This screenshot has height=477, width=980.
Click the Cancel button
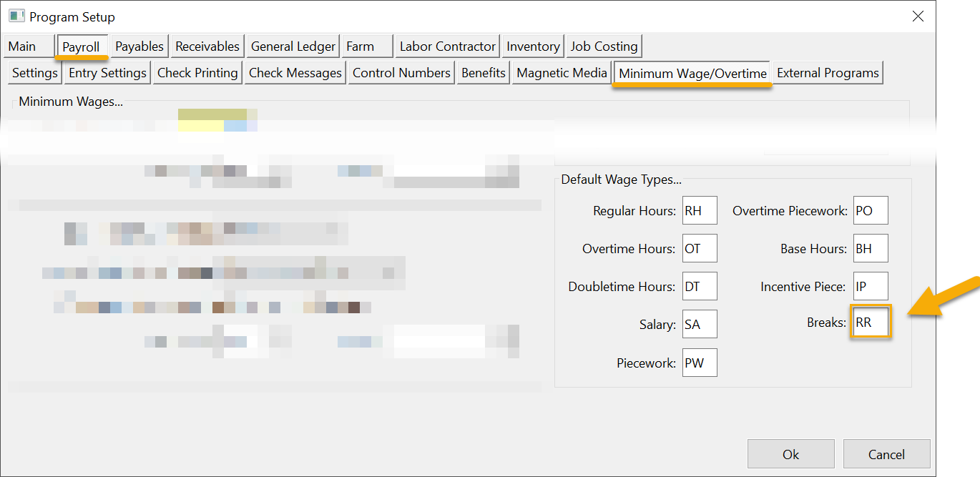[x=886, y=454]
